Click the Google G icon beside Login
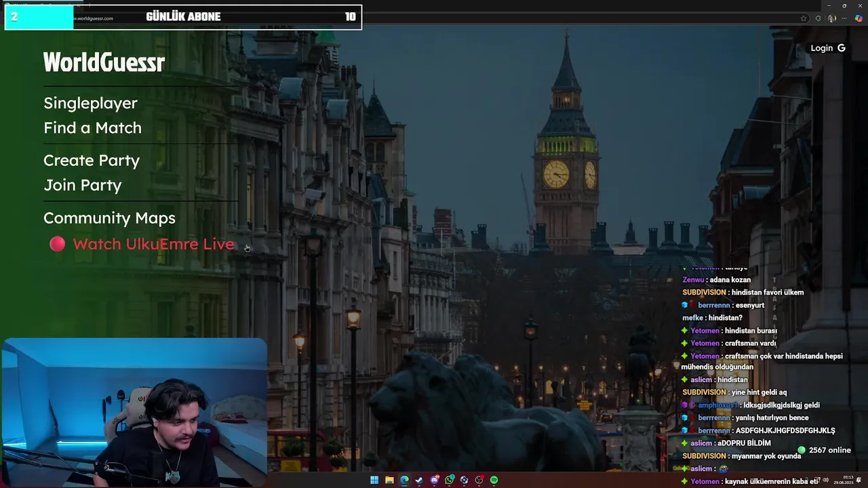 (x=841, y=48)
